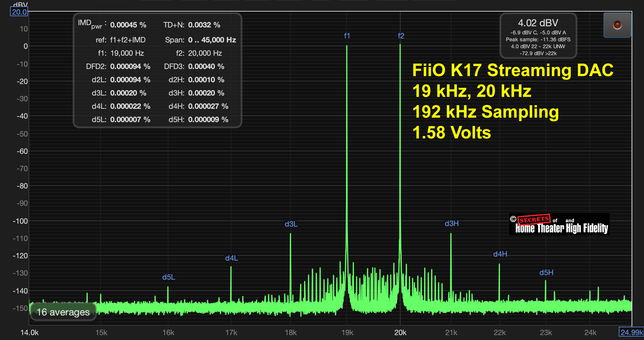Click the 4.02 dBV level readout
This screenshot has height=340, width=644.
pyautogui.click(x=538, y=23)
